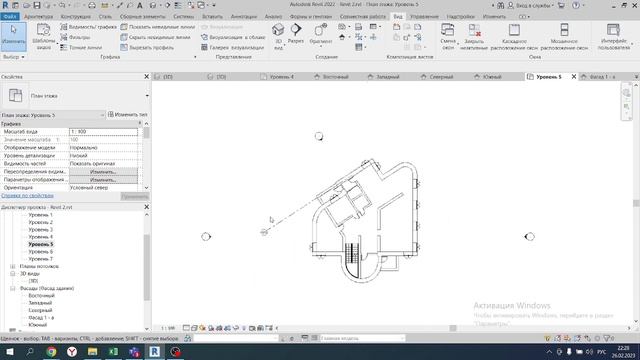640x360 pixels.
Task: Close the Свойства panel
Action: (x=147, y=76)
